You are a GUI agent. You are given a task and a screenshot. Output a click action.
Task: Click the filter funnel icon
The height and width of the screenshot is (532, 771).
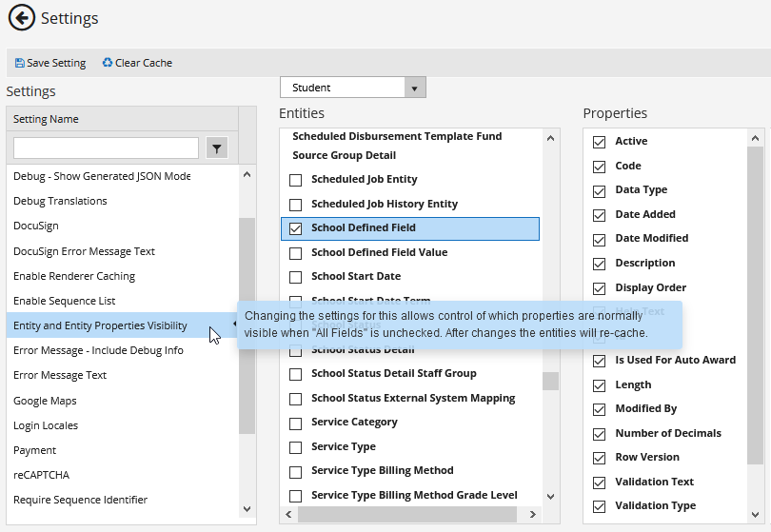217,148
